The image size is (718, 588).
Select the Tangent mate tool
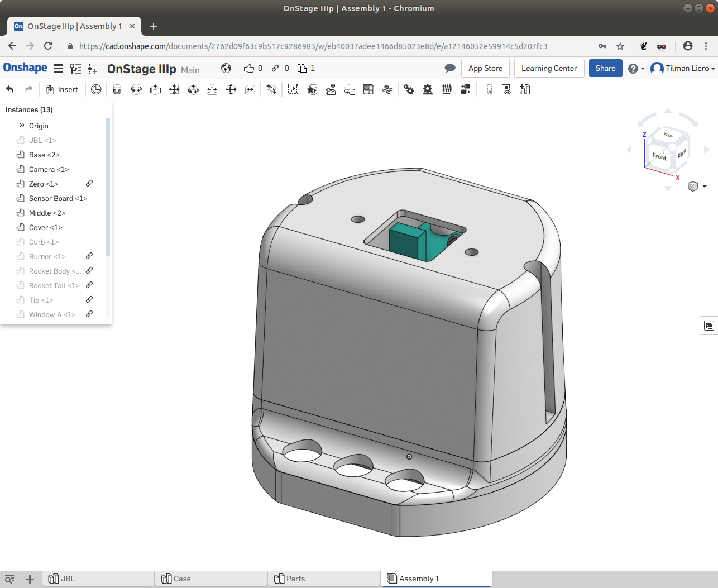(271, 89)
